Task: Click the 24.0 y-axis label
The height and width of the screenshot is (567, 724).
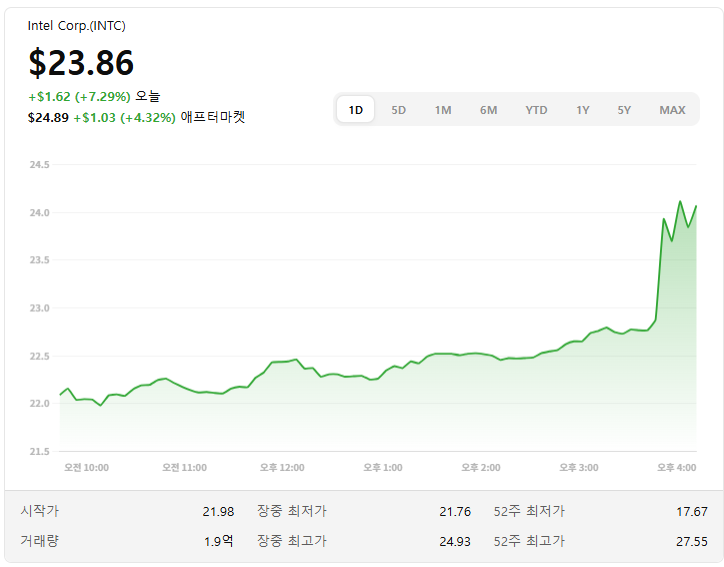Action: click(40, 212)
